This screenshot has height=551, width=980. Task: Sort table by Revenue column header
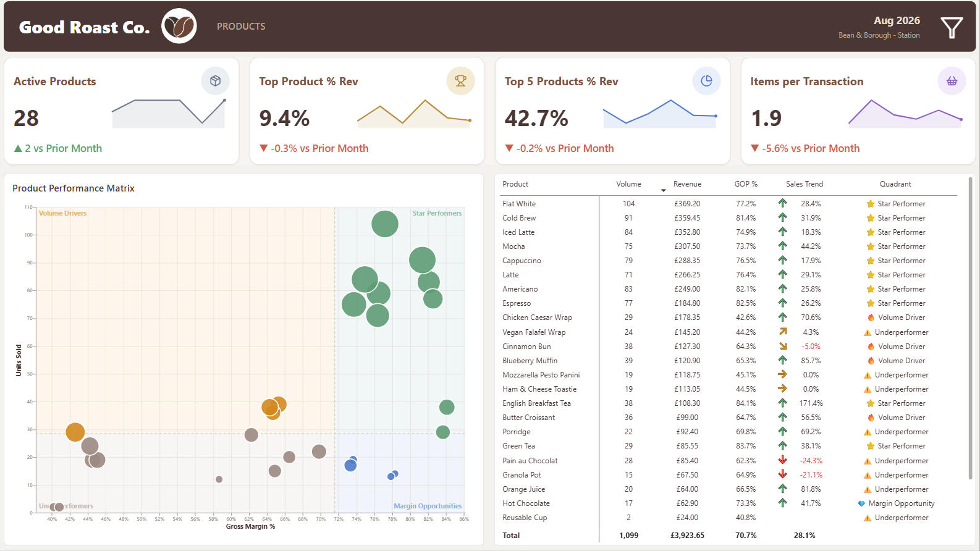pos(687,184)
